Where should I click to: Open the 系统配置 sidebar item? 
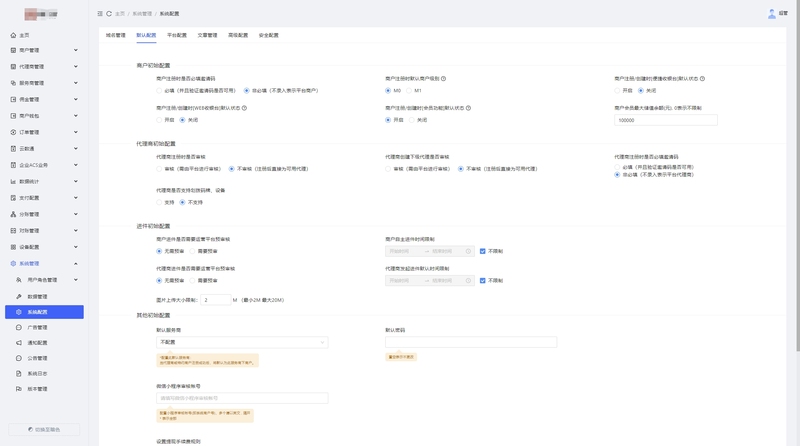pyautogui.click(x=44, y=312)
